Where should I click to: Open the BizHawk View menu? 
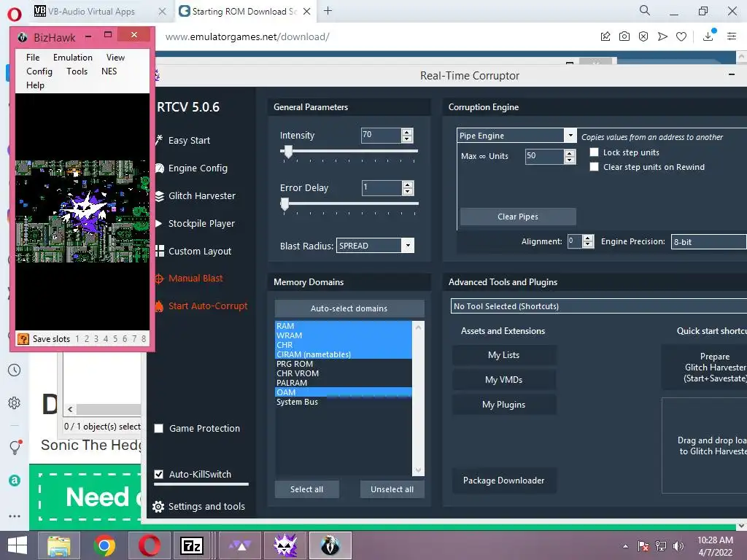click(x=115, y=57)
